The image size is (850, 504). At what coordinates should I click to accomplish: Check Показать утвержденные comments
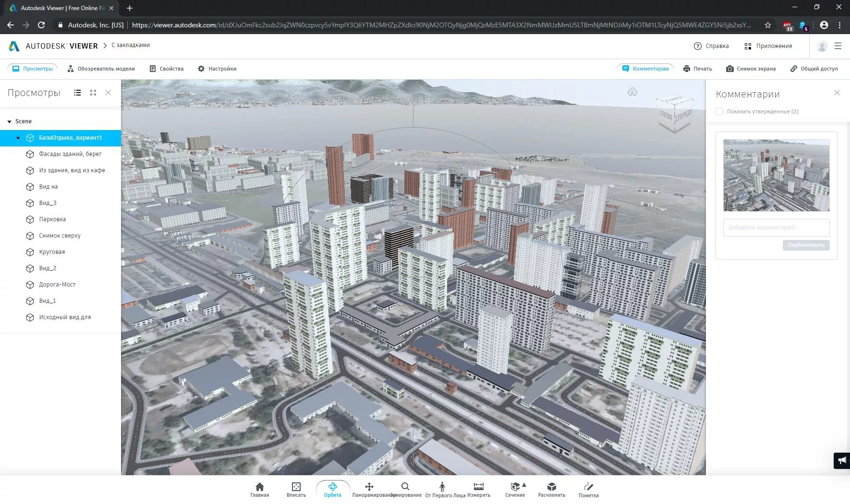coord(719,111)
